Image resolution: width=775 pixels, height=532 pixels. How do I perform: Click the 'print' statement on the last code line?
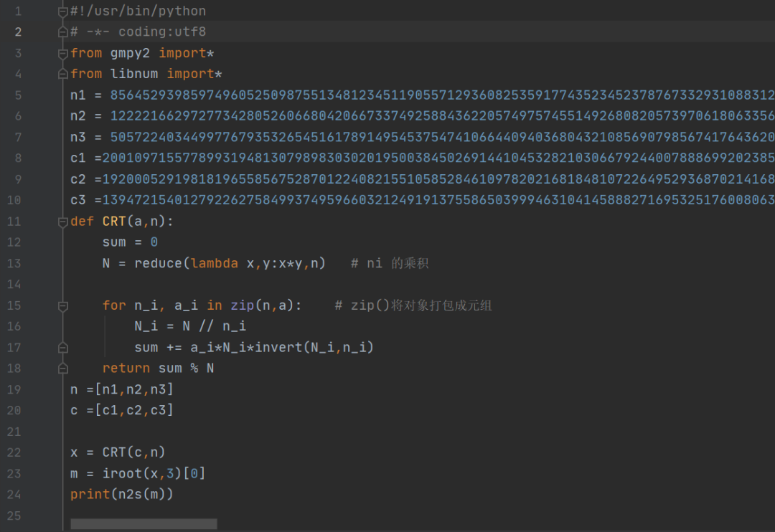click(86, 495)
